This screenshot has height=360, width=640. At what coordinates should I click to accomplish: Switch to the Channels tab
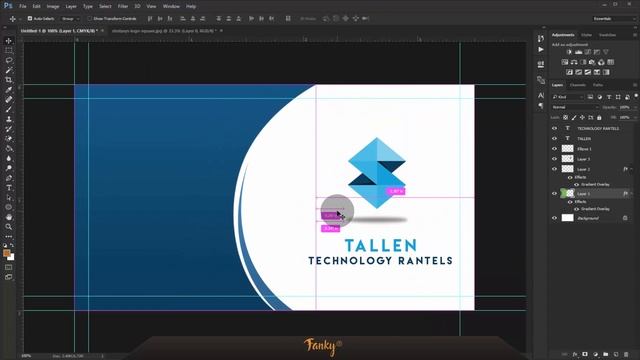(578, 85)
